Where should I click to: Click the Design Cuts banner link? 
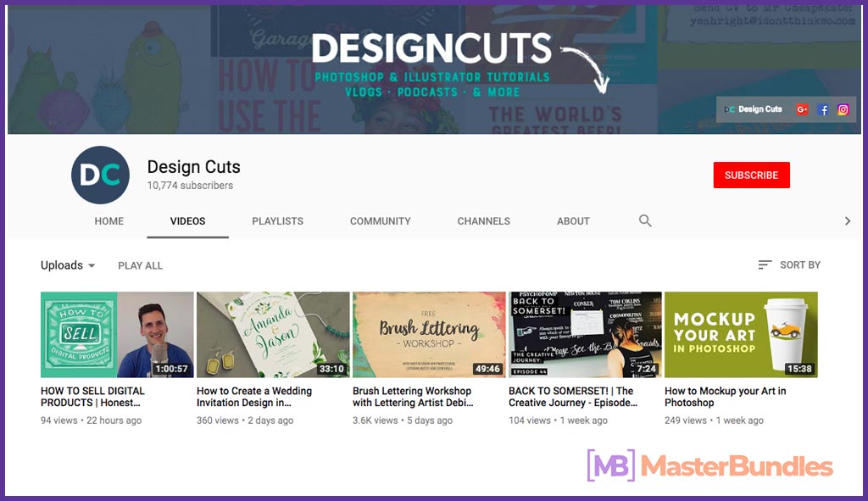click(754, 109)
